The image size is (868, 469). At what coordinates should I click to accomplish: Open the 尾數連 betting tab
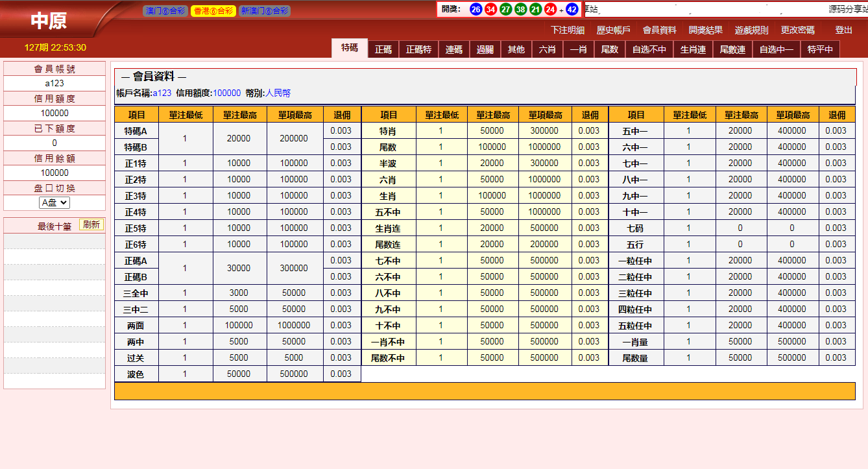(x=732, y=49)
